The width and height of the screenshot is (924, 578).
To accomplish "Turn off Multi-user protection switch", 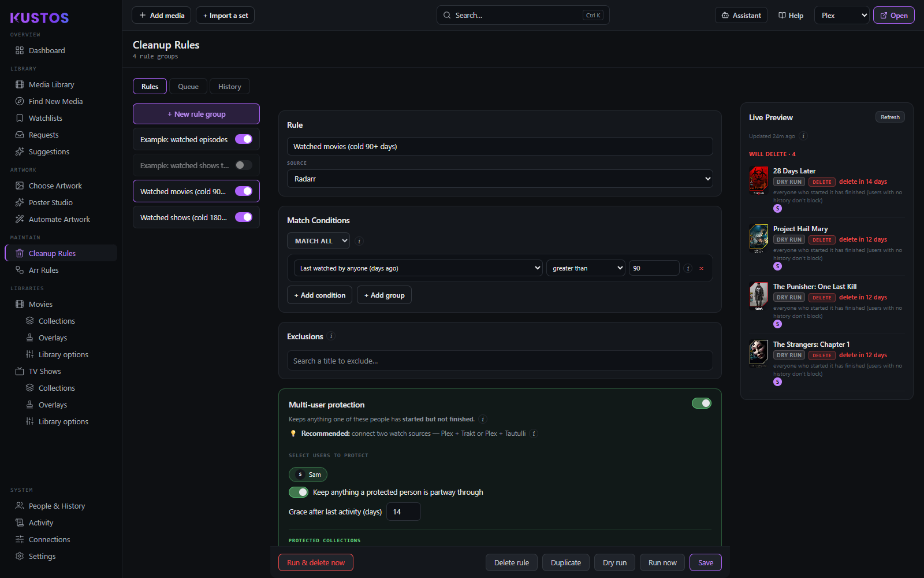I will tap(702, 403).
